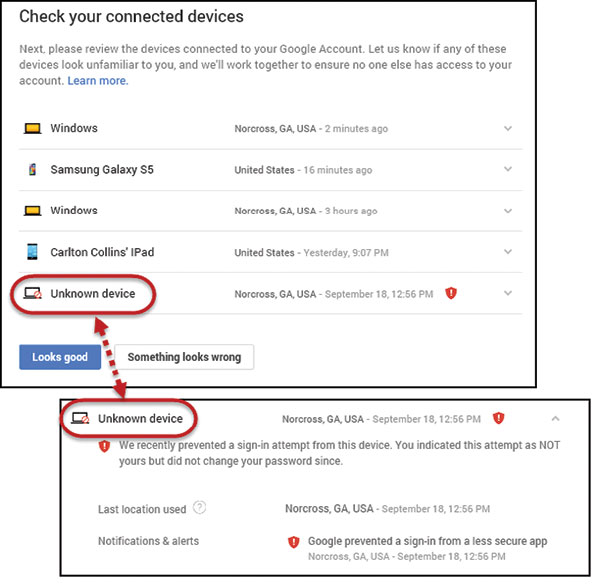Click the help question mark beside Last location used
Screen dimensions: 600x588
(200, 508)
